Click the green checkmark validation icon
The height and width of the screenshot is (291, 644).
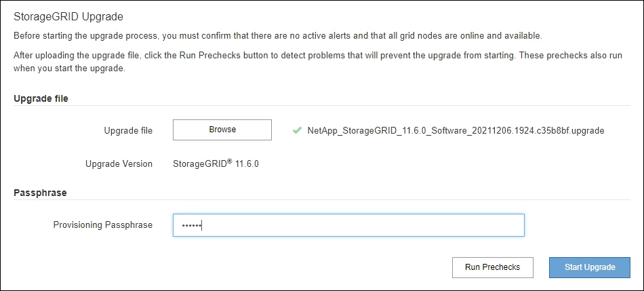297,130
